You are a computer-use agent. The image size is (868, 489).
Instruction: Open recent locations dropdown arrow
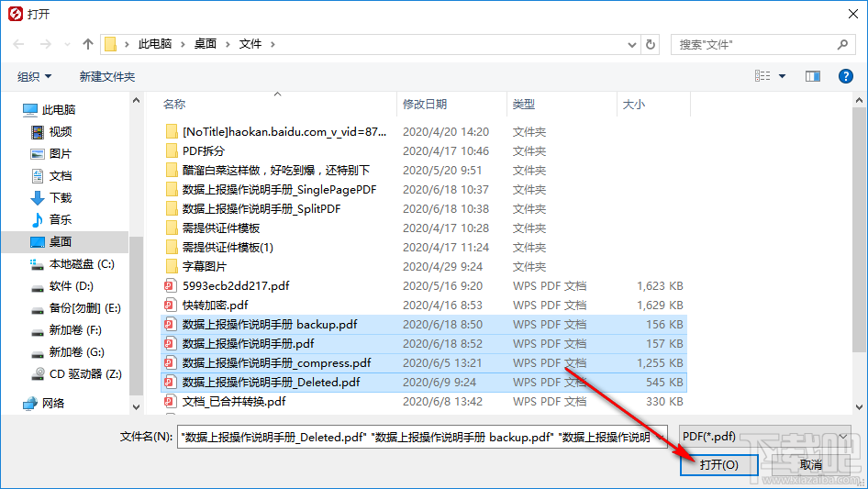coord(67,44)
